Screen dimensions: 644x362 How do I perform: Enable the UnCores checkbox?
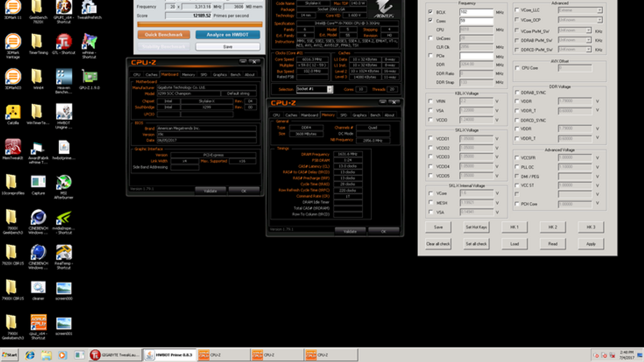431,38
